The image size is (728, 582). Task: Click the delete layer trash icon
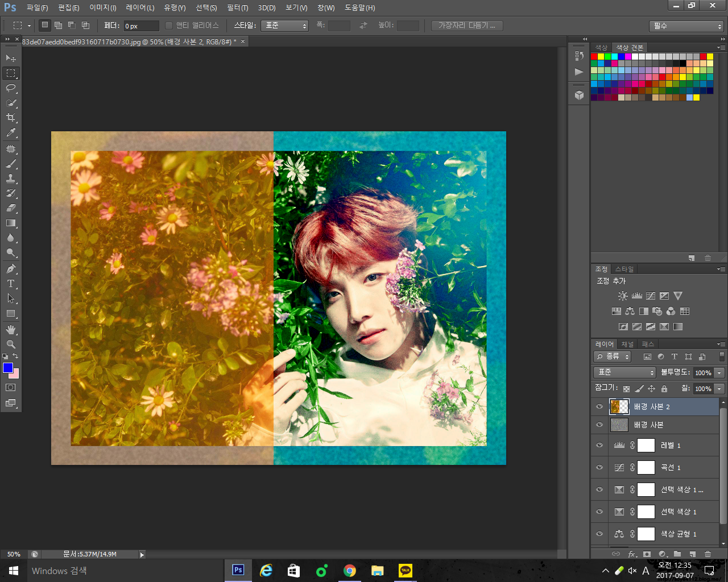[x=708, y=554]
